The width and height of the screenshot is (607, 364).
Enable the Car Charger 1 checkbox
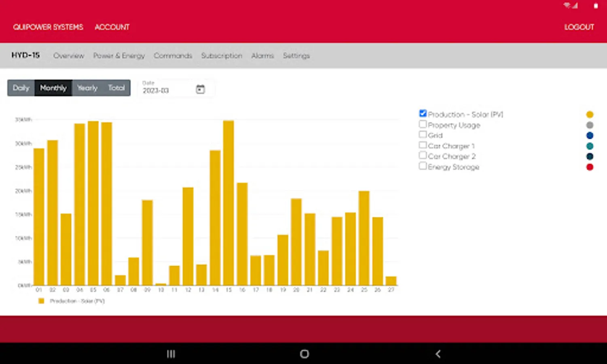click(423, 145)
